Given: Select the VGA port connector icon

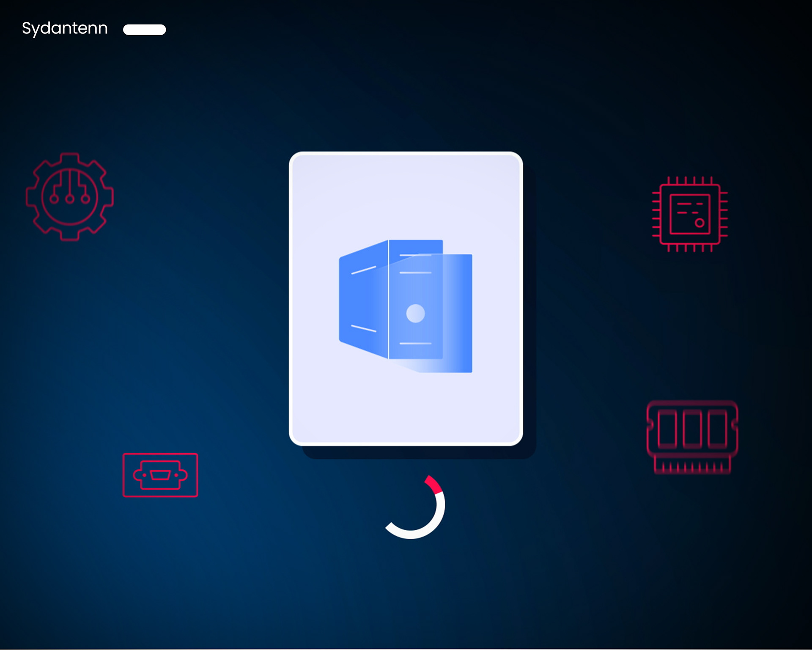Looking at the screenshot, I should pyautogui.click(x=160, y=475).
